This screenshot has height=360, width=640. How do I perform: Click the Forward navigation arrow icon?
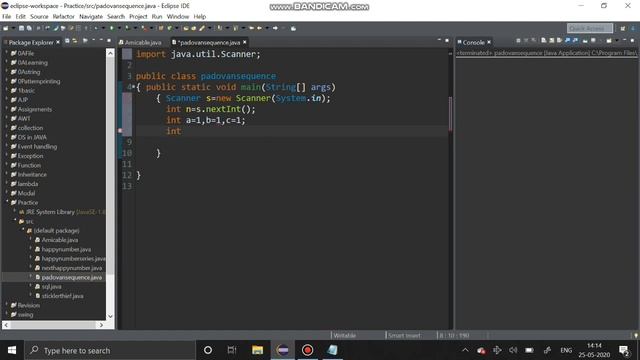pos(275,28)
